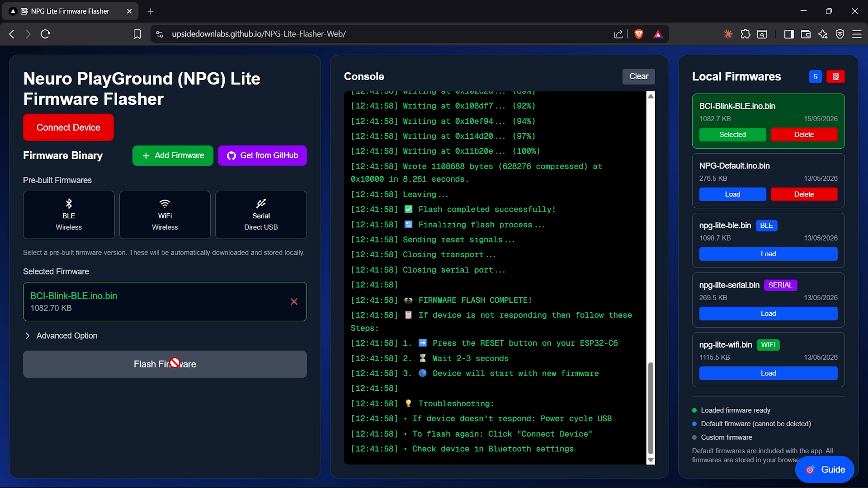
Task: Click the VPN shield icon
Action: point(840,34)
